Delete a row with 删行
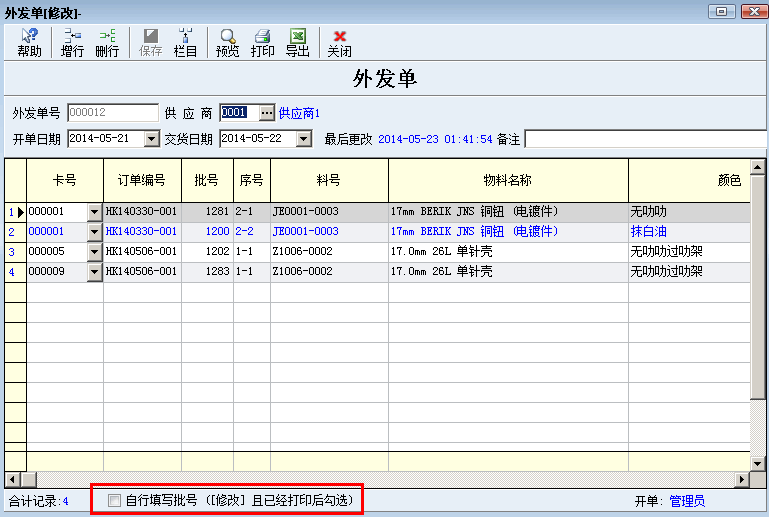The width and height of the screenshot is (769, 517). click(107, 43)
